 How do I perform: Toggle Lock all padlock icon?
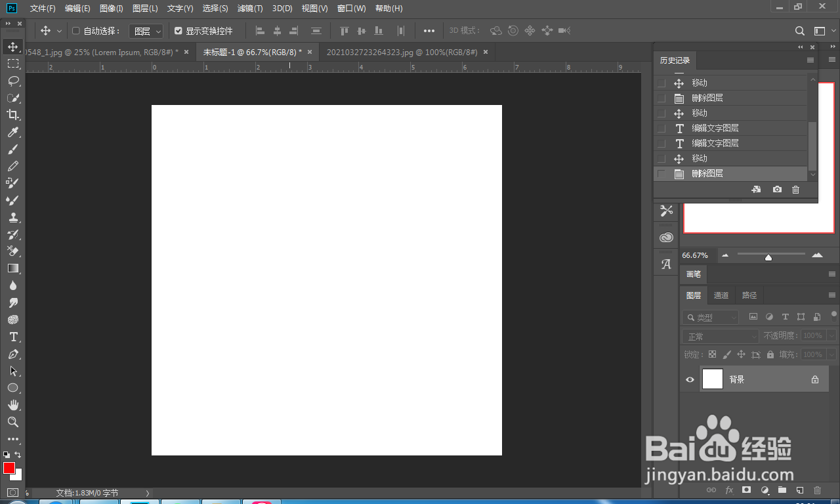tap(769, 354)
